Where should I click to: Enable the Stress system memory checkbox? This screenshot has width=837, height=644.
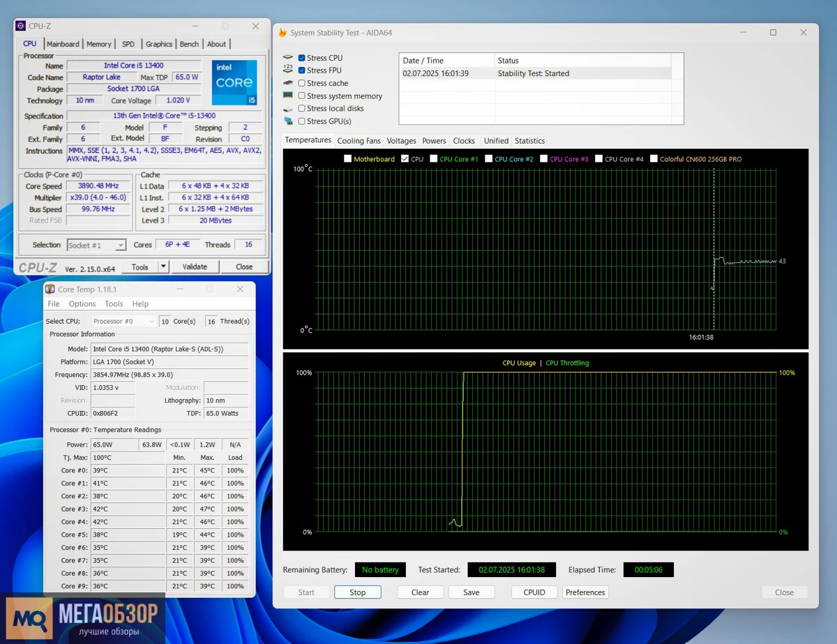301,96
